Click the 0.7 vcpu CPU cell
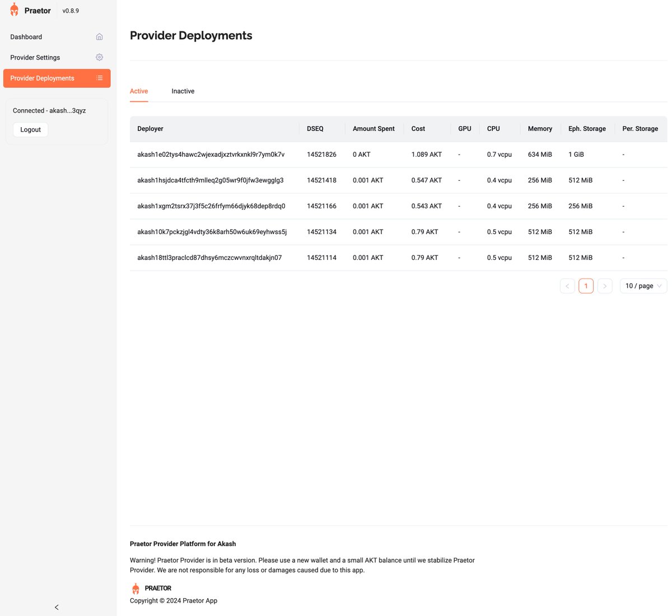672x616 pixels. click(x=500, y=155)
